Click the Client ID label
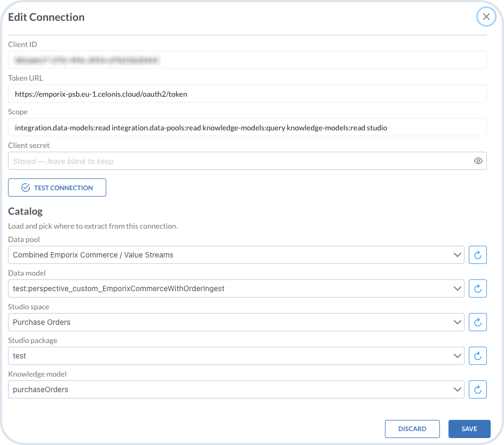The image size is (504, 445). (22, 44)
